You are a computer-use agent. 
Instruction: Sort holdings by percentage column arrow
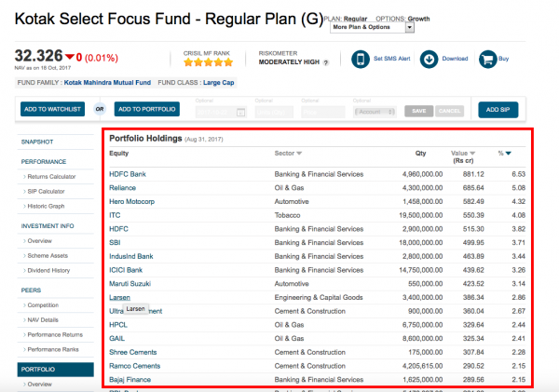[509, 154]
